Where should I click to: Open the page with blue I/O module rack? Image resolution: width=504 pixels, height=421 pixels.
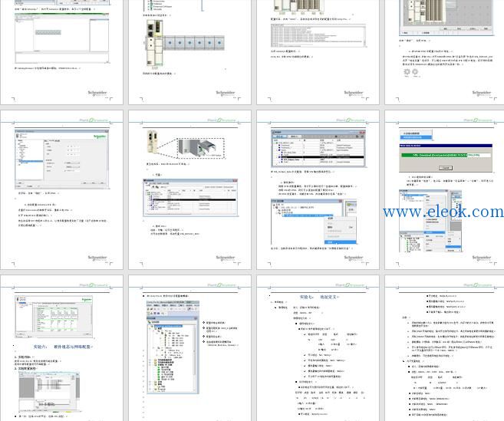tap(189, 52)
